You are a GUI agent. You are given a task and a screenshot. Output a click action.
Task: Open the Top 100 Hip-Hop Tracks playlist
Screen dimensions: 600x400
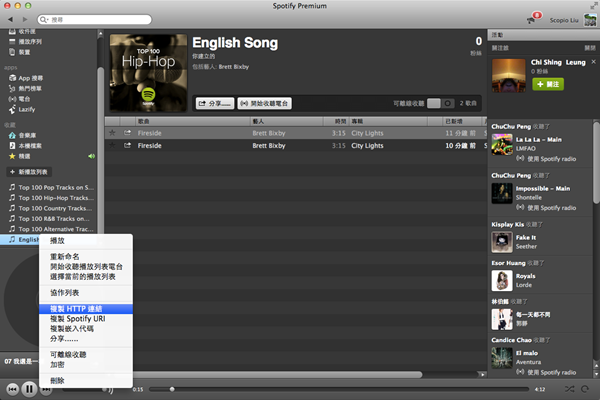tap(51, 198)
